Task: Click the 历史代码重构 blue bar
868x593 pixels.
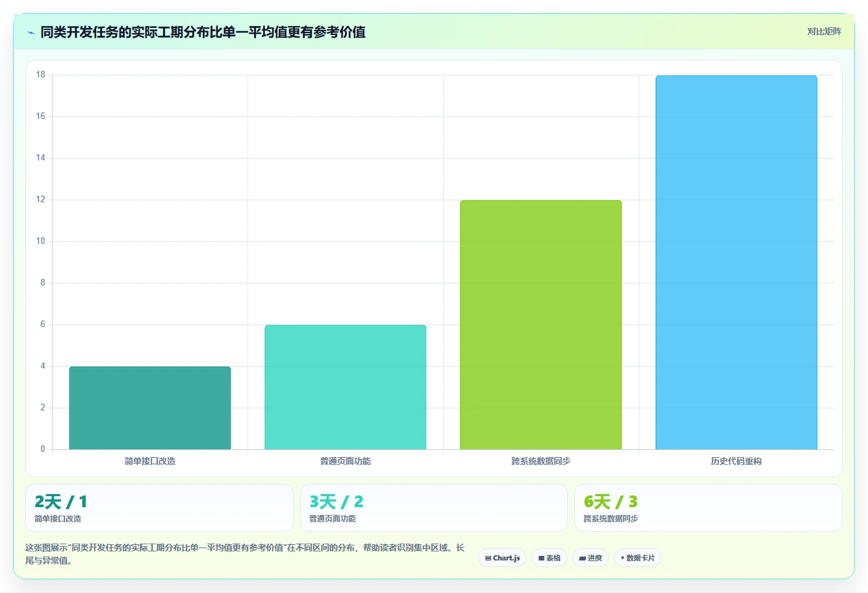Action: 736,263
